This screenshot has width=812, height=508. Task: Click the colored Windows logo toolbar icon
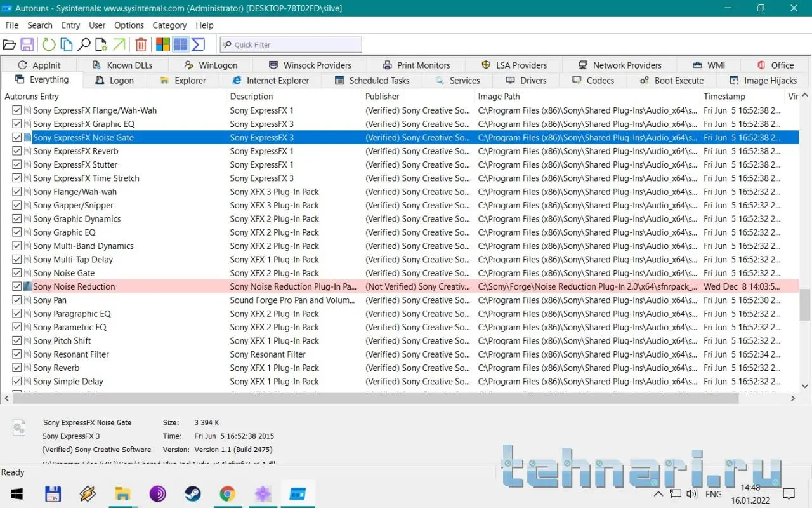click(163, 44)
